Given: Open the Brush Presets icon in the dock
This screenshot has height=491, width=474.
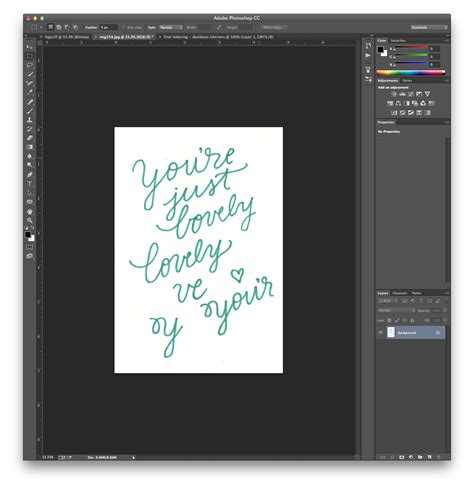Looking at the screenshot, I should point(368,79).
